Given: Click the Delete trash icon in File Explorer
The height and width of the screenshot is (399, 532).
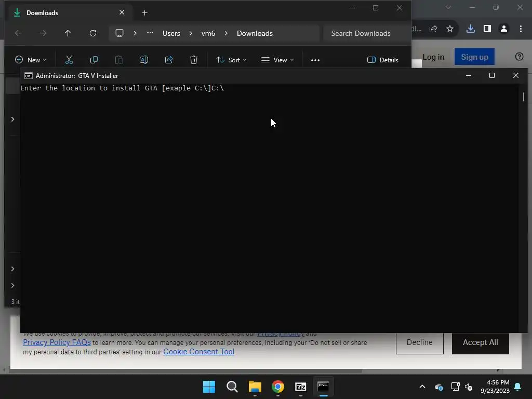Looking at the screenshot, I should tap(194, 60).
